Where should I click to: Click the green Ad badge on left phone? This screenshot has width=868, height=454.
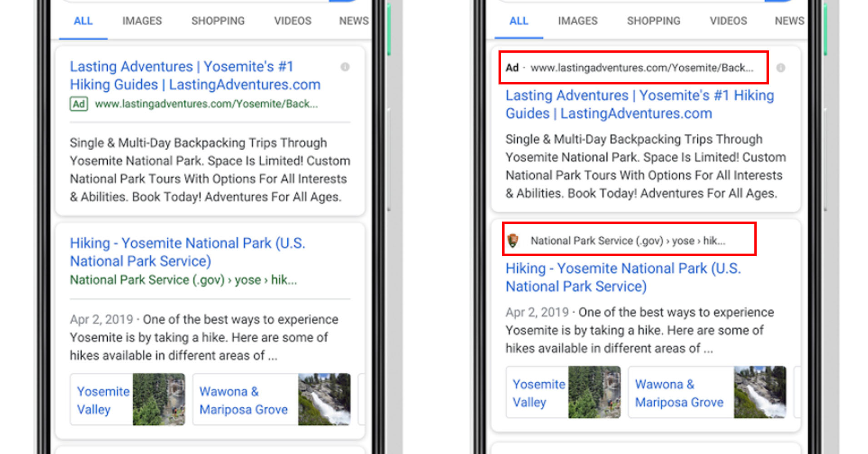click(x=79, y=104)
